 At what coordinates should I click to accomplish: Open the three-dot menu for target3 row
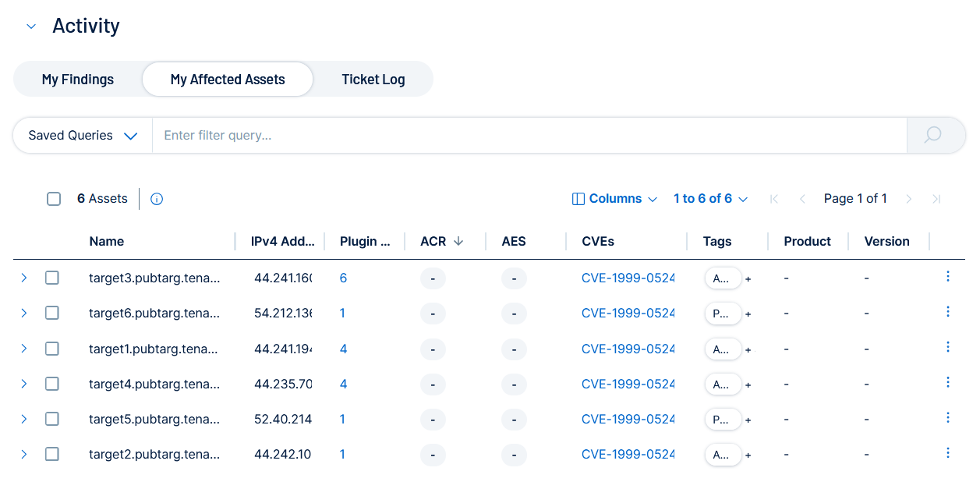tap(947, 277)
